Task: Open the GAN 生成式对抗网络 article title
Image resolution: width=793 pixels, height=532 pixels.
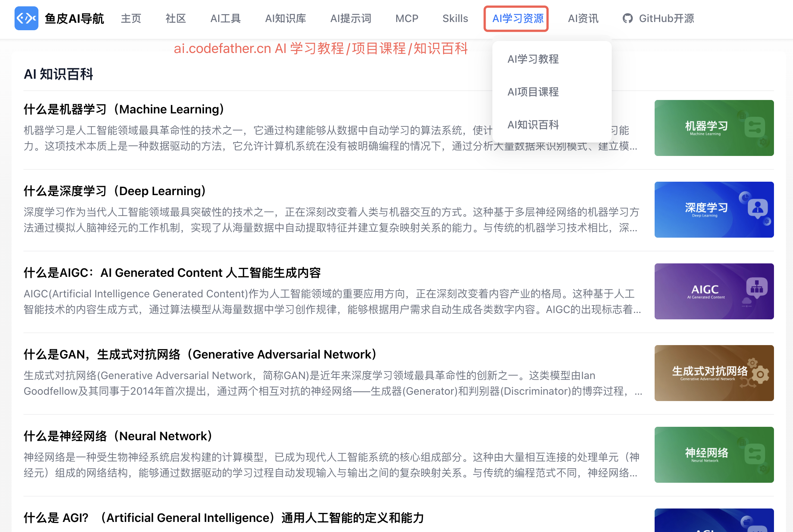Action: click(x=200, y=354)
